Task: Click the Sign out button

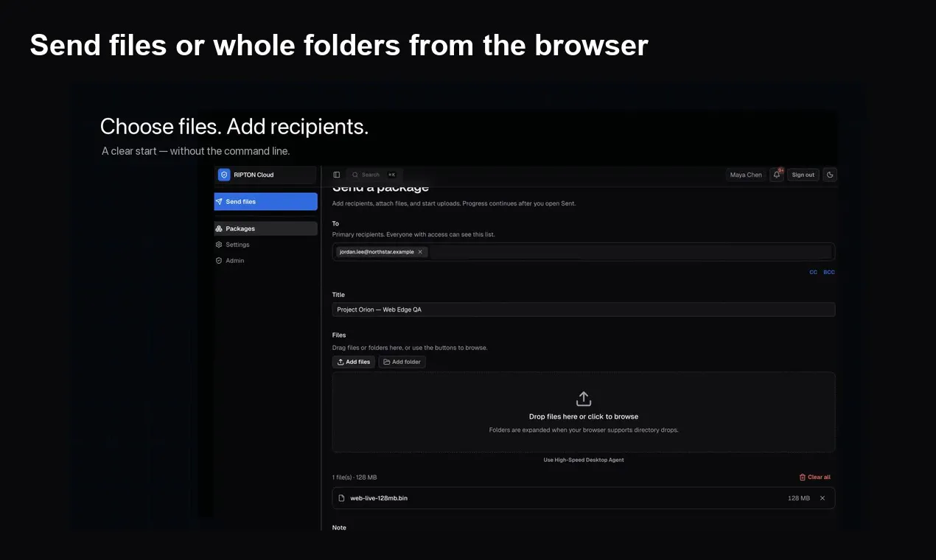Action: pos(803,175)
